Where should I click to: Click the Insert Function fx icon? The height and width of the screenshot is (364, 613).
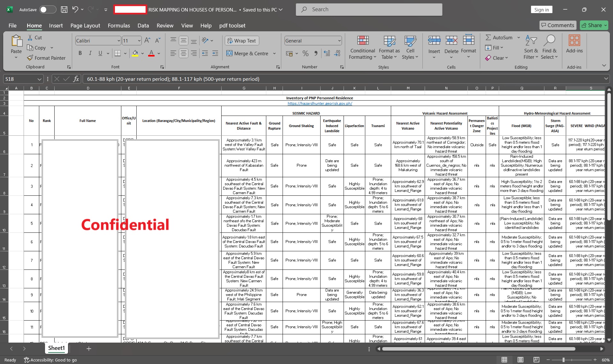pyautogui.click(x=76, y=79)
